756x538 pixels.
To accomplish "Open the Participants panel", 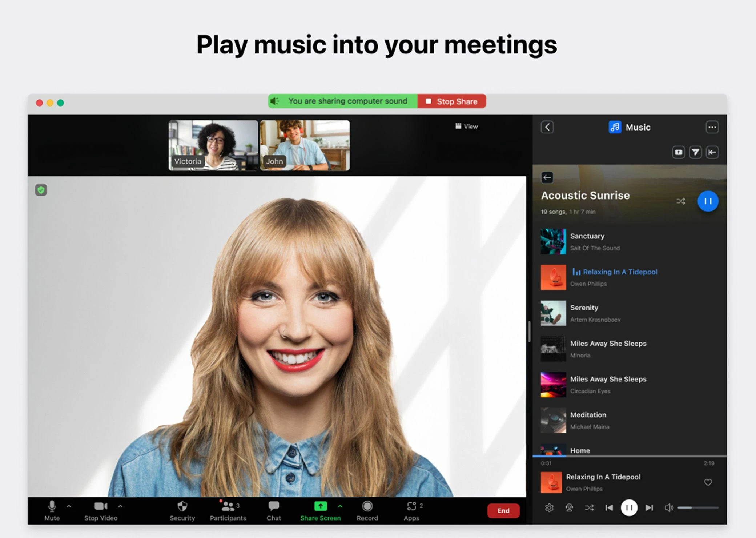I will pyautogui.click(x=228, y=510).
